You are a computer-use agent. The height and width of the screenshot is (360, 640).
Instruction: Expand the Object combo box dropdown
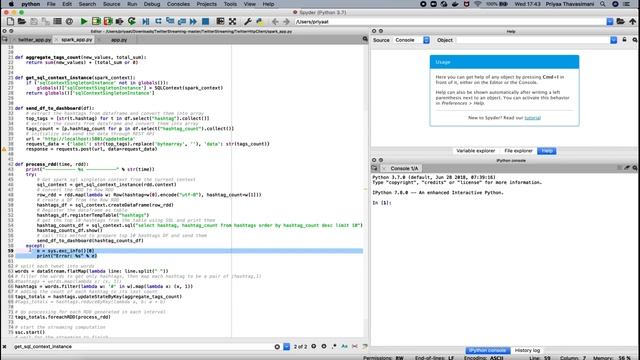pyautogui.click(x=613, y=40)
